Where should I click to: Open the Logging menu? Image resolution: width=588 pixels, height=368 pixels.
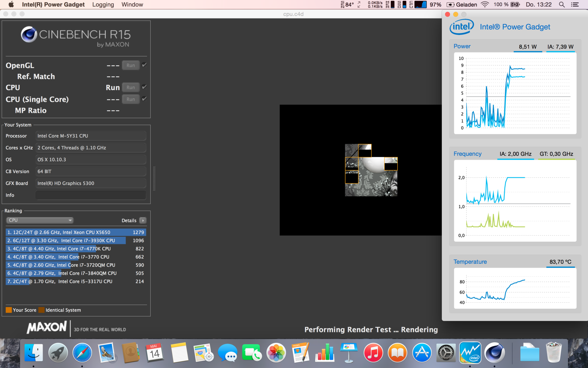103,5
